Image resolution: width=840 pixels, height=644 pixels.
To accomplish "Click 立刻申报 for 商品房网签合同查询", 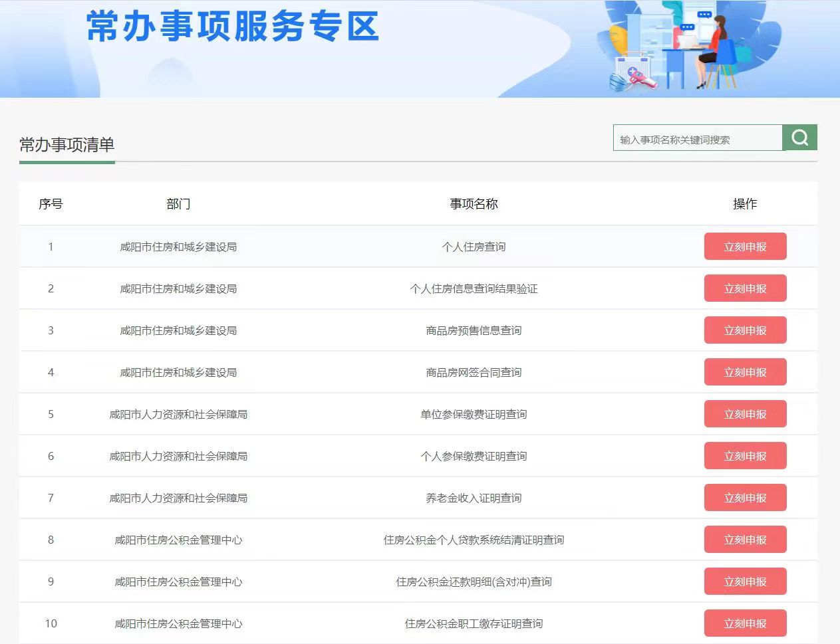I will coord(745,372).
